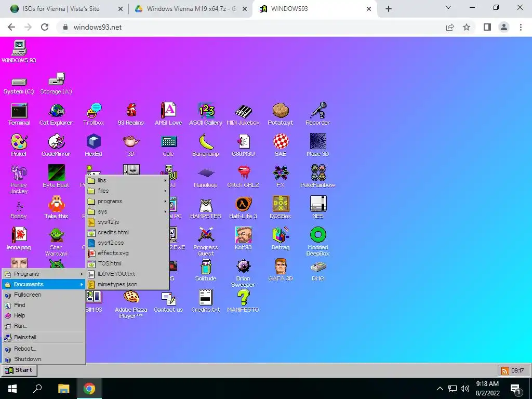Select Documents in the start menu
This screenshot has height=399, width=532.
click(x=44, y=284)
